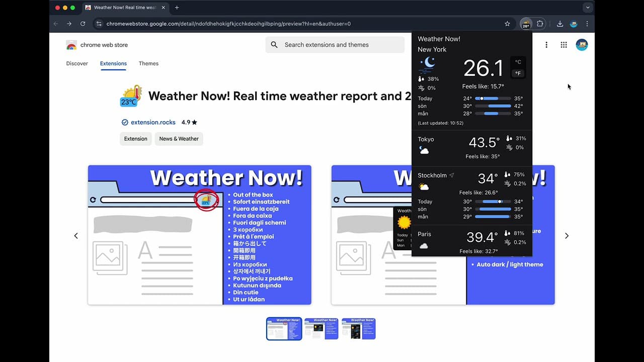Click the address bar URL
The height and width of the screenshot is (362, 644).
tap(228, 24)
